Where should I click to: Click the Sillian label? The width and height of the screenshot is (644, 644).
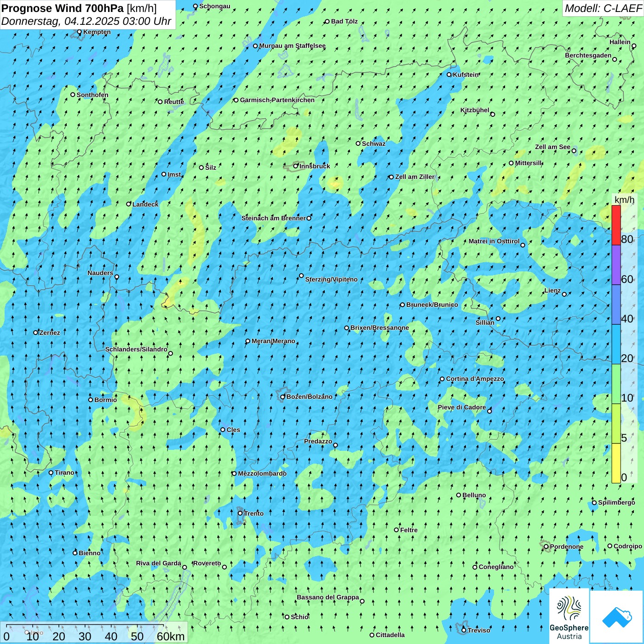(485, 322)
